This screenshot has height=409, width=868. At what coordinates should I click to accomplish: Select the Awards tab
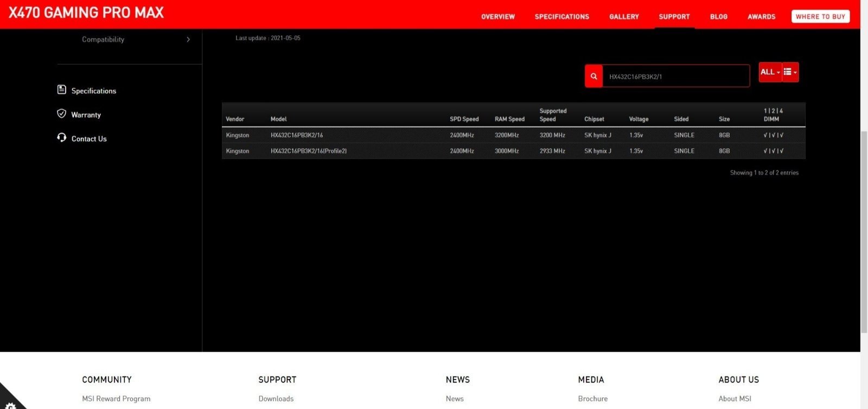761,17
